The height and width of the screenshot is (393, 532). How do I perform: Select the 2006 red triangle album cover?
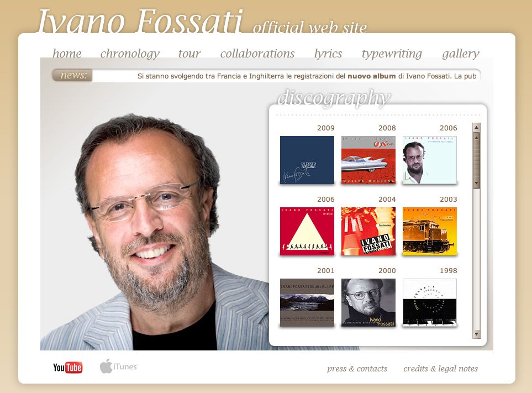coord(307,231)
